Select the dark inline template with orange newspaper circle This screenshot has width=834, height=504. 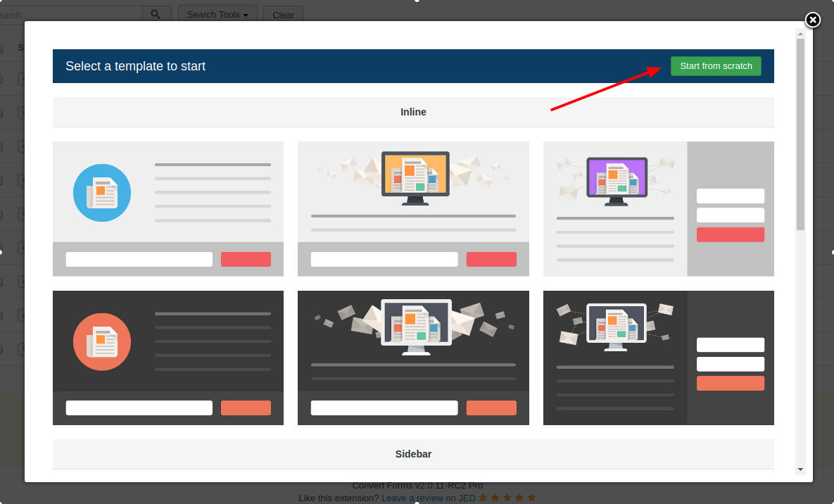168,358
